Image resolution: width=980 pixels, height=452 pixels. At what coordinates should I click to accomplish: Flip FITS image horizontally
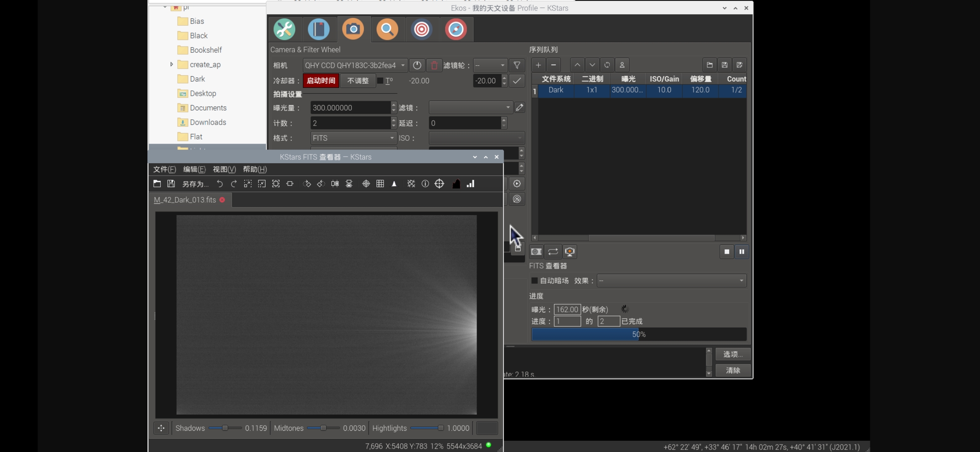335,184
